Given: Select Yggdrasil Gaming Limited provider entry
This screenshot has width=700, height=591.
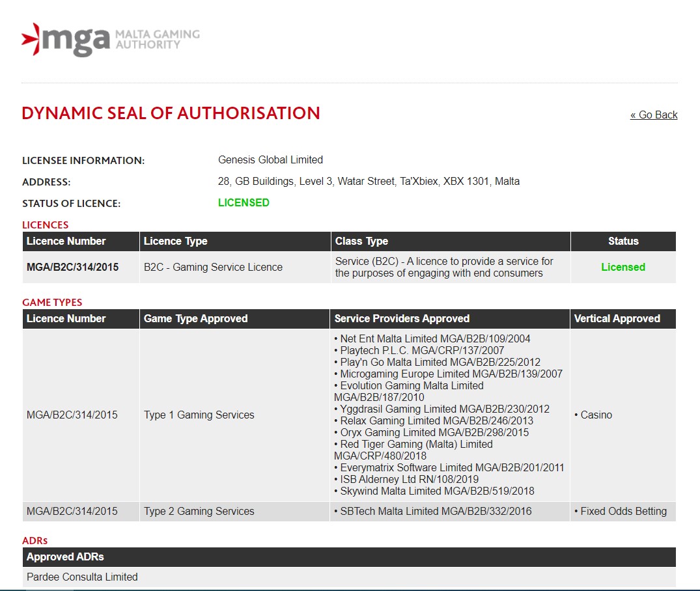Looking at the screenshot, I should [x=442, y=409].
